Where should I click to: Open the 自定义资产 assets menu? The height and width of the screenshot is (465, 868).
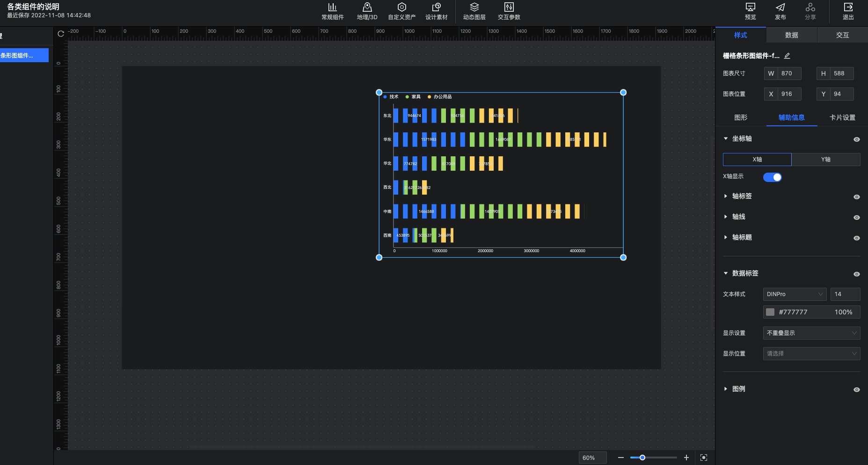point(401,11)
